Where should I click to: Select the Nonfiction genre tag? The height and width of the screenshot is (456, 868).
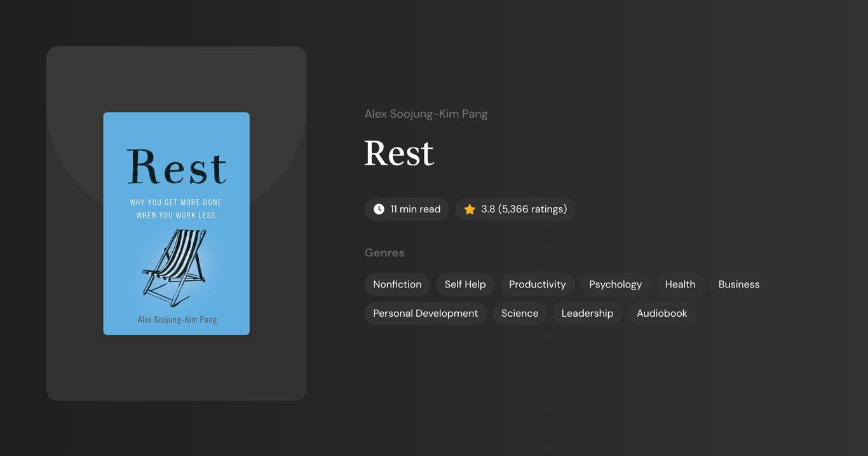click(x=397, y=284)
